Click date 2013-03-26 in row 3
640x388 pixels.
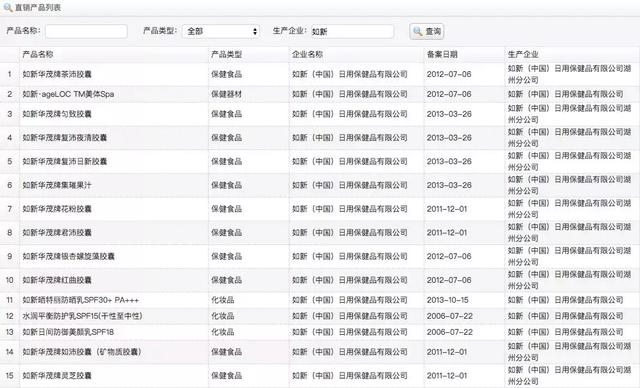[x=449, y=114]
